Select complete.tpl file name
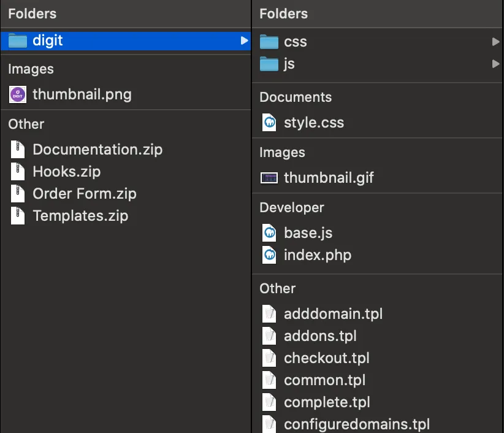The width and height of the screenshot is (504, 433). pos(327,402)
